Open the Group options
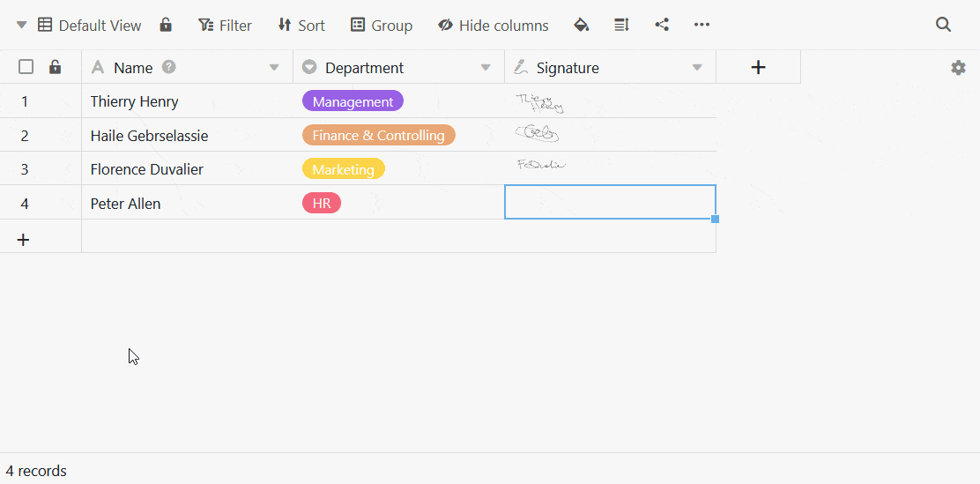 pyautogui.click(x=382, y=26)
